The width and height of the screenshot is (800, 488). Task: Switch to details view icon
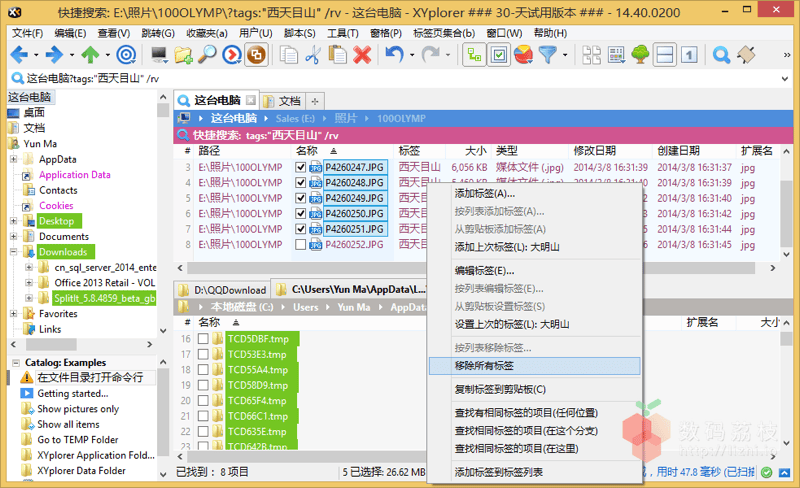(616, 55)
